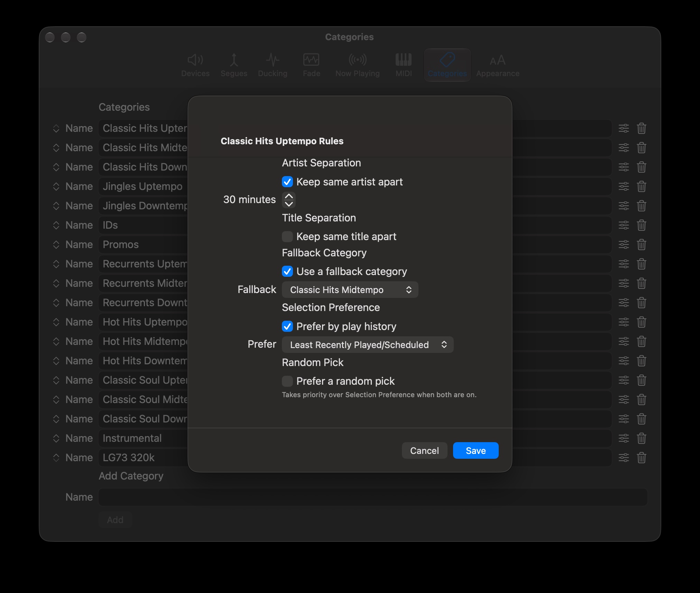Viewport: 700px width, 593px height.
Task: Delete the Classic Hits Midtempo category
Action: 642,148
